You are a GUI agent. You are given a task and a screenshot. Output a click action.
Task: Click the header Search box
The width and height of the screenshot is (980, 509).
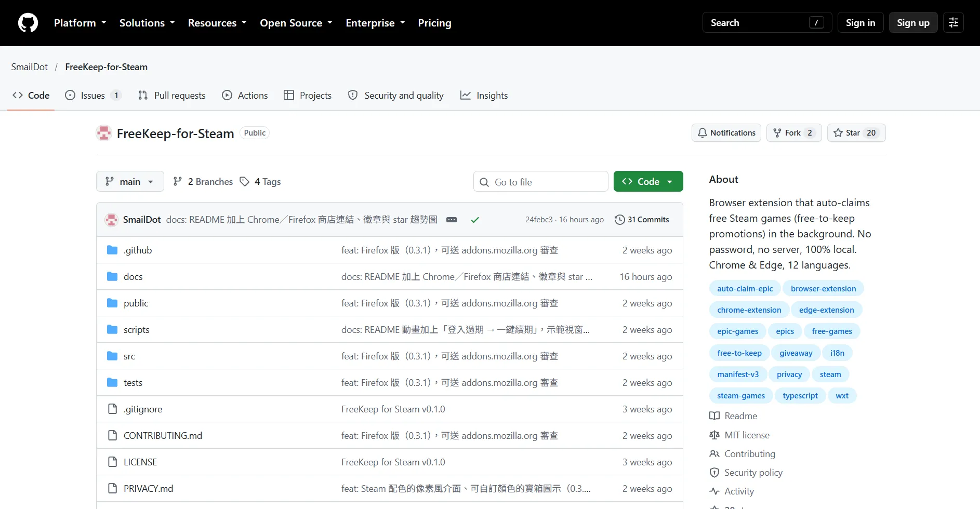click(x=767, y=22)
